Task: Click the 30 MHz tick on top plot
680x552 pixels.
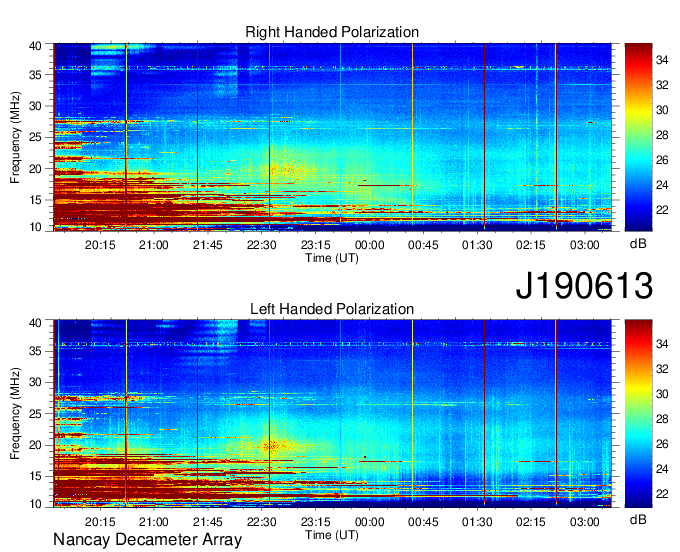Action: coord(35,106)
